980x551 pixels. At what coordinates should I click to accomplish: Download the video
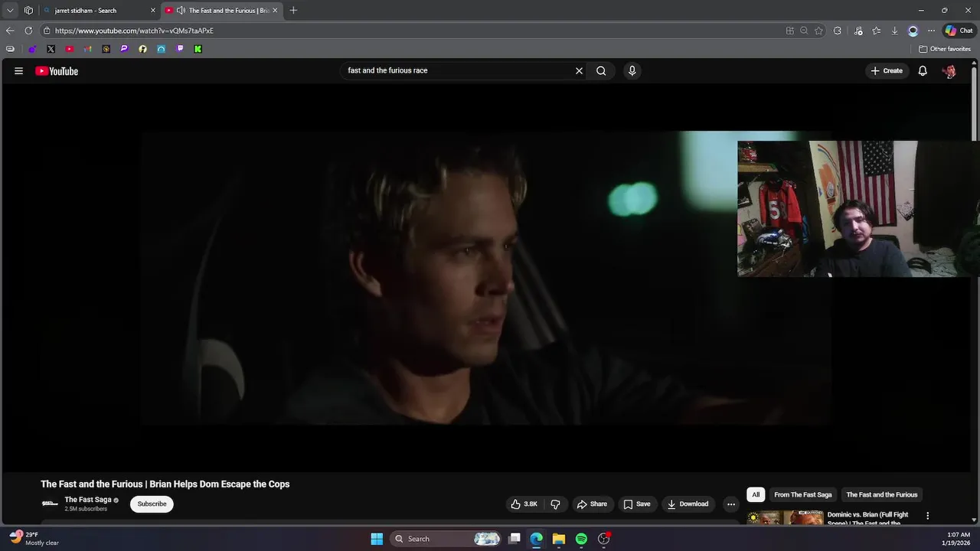(688, 504)
